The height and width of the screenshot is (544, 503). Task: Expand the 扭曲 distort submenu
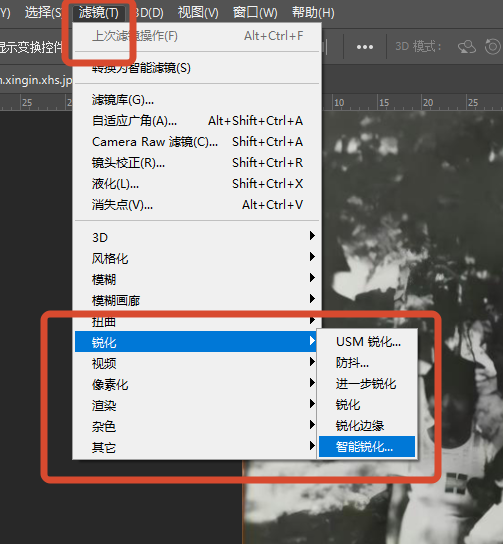pos(197,322)
